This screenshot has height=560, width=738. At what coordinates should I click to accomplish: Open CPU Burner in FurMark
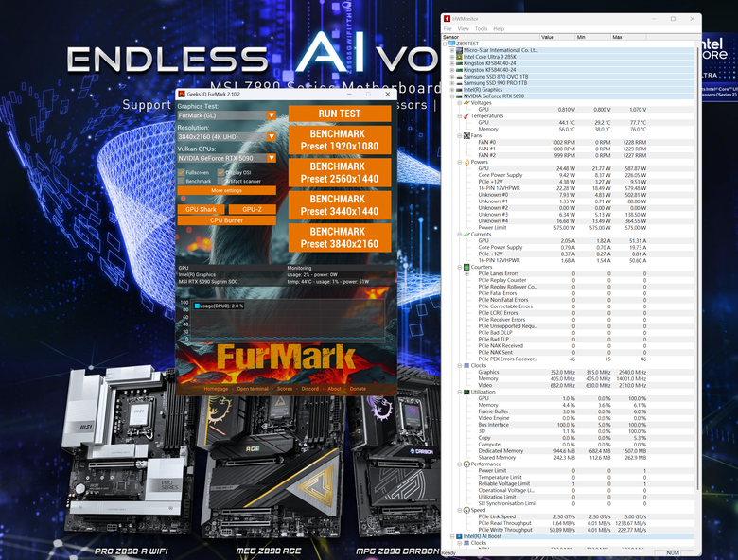tap(226, 220)
